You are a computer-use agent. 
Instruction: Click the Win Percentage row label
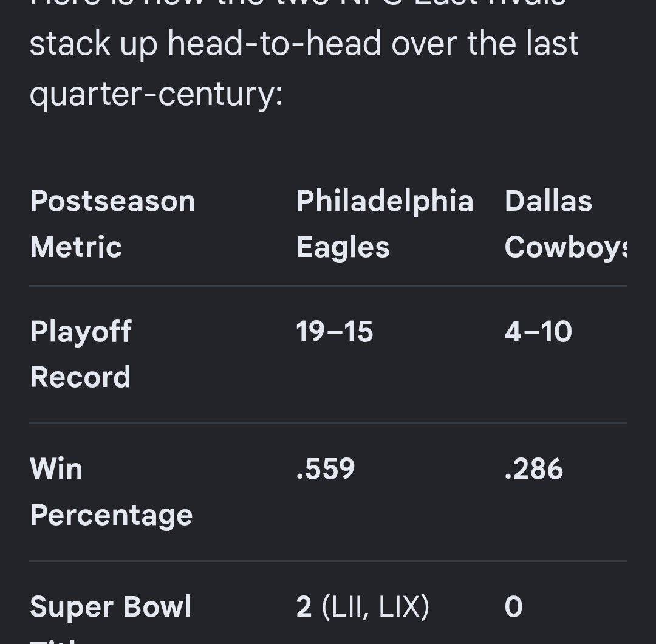pyautogui.click(x=111, y=492)
